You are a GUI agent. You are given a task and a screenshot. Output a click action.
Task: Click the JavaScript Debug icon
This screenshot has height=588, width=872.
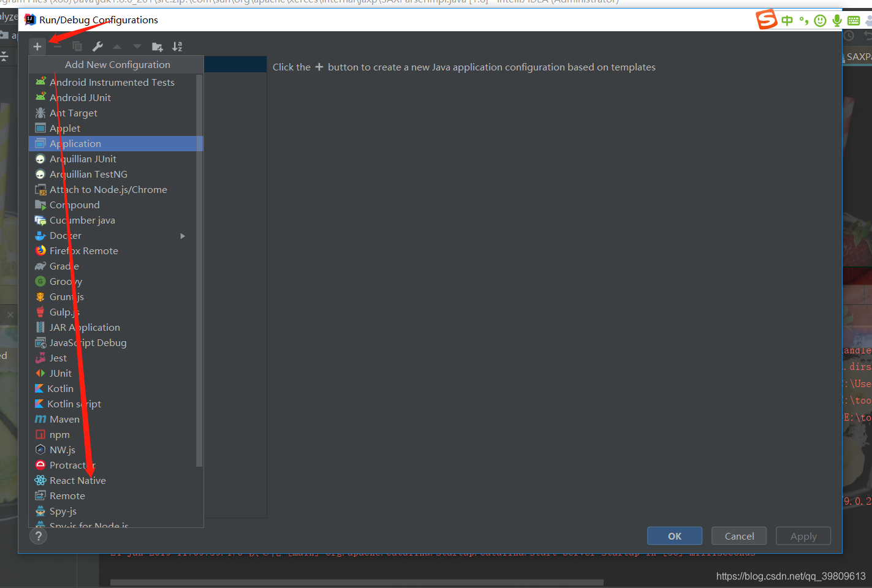40,342
